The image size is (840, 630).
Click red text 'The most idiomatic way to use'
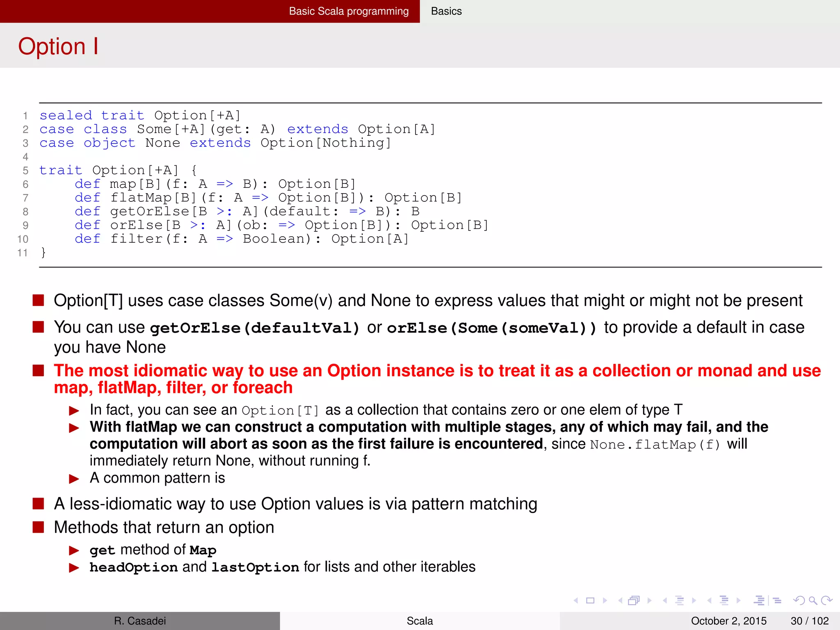point(437,370)
